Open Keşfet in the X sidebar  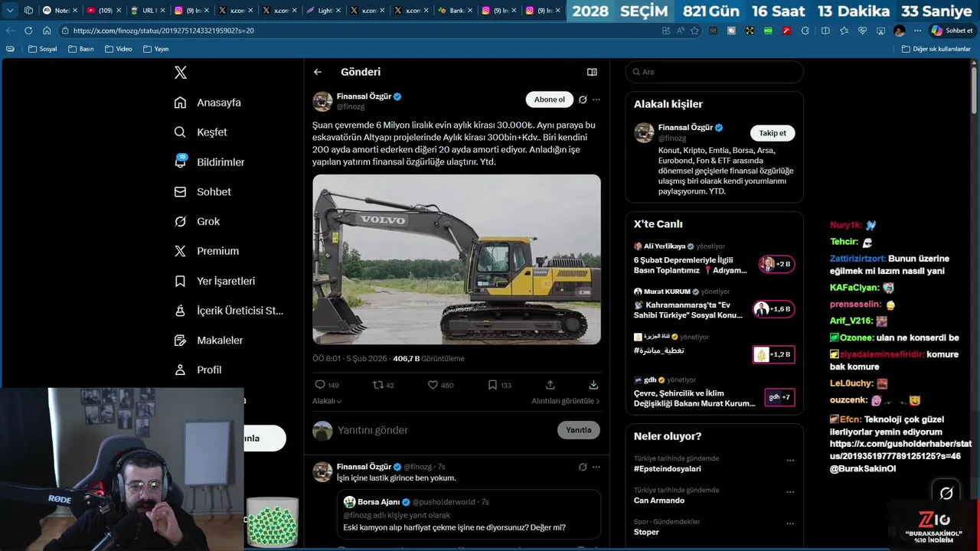pyautogui.click(x=201, y=132)
